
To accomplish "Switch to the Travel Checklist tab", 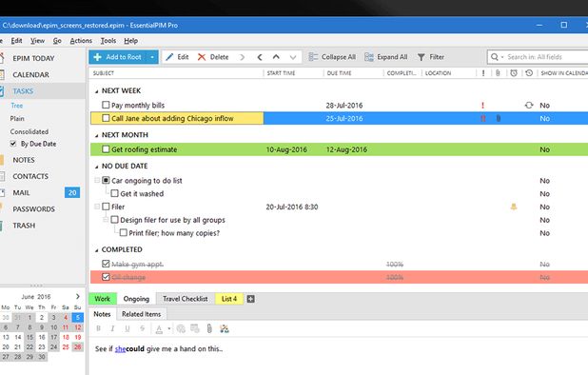I will coord(186,299).
